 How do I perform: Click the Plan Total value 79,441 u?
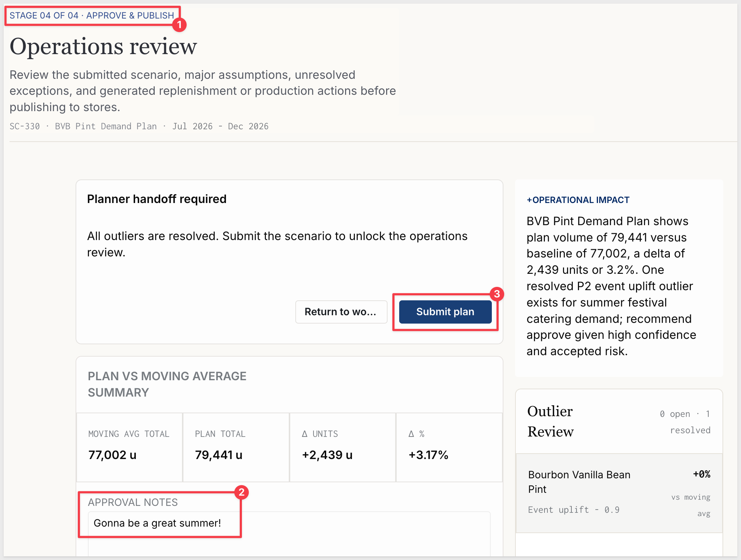pyautogui.click(x=219, y=455)
